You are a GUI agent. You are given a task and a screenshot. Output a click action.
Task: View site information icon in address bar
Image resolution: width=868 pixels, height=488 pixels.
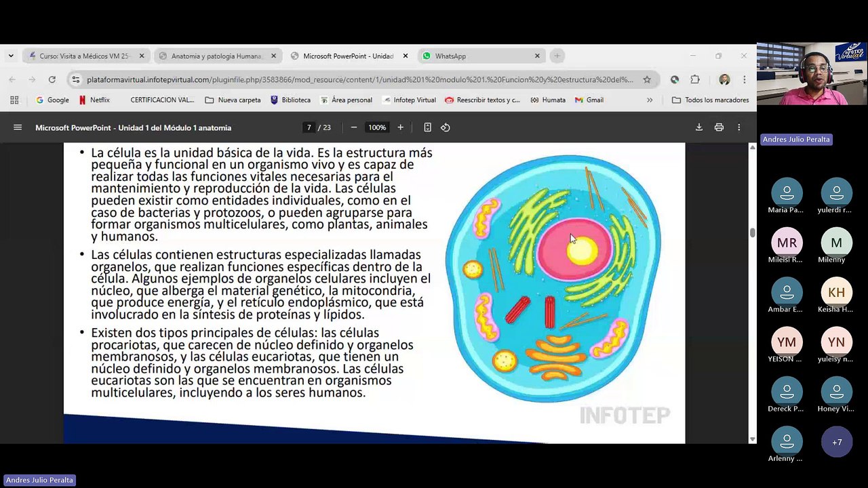click(77, 79)
